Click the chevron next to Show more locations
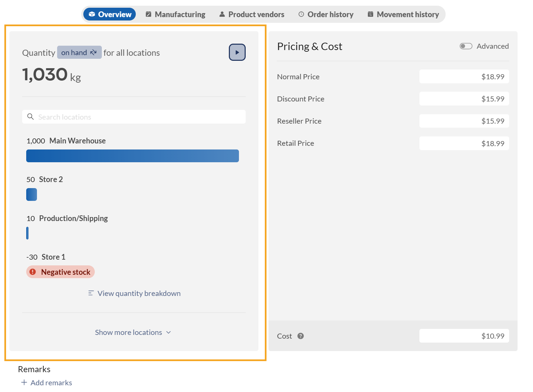Viewport: 533px width, 392px height. [x=169, y=332]
